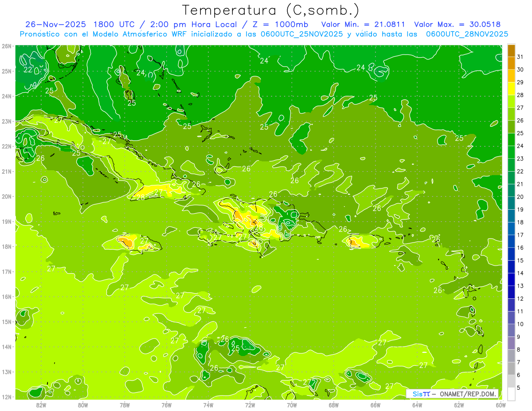Screen dimensions: 532x411
Task: Pick the purple swatch between 9 and 10
Action: pyautogui.click(x=512, y=330)
